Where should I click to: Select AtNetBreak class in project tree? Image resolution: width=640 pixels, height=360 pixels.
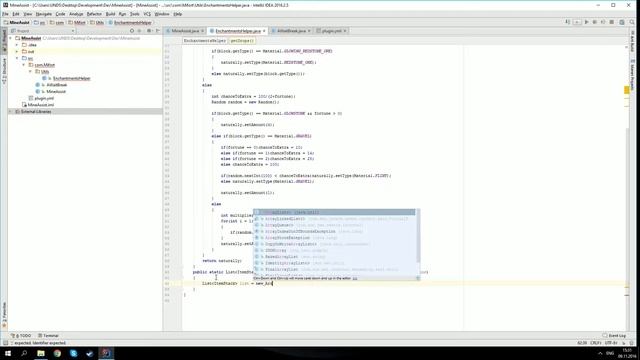point(56,85)
